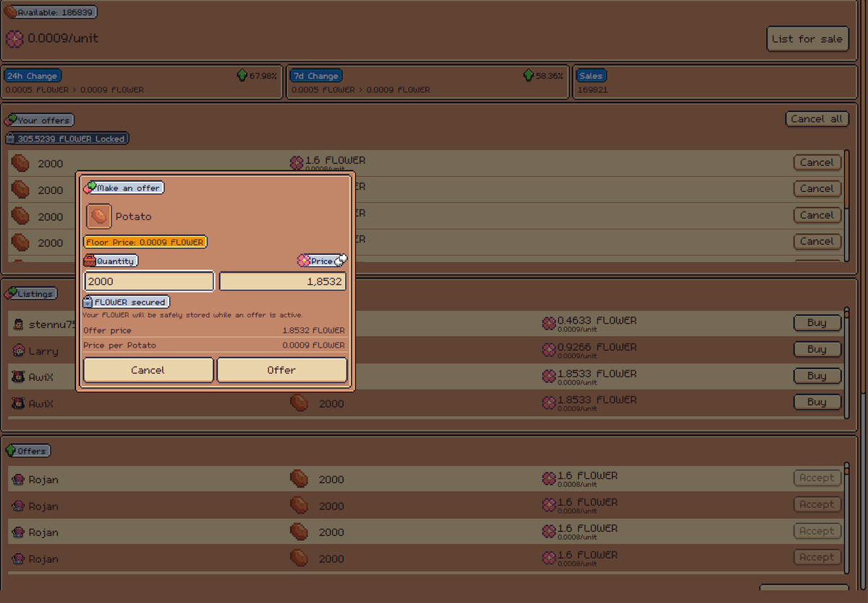Click the 7d Change label
The width and height of the screenshot is (868, 603).
(x=315, y=75)
